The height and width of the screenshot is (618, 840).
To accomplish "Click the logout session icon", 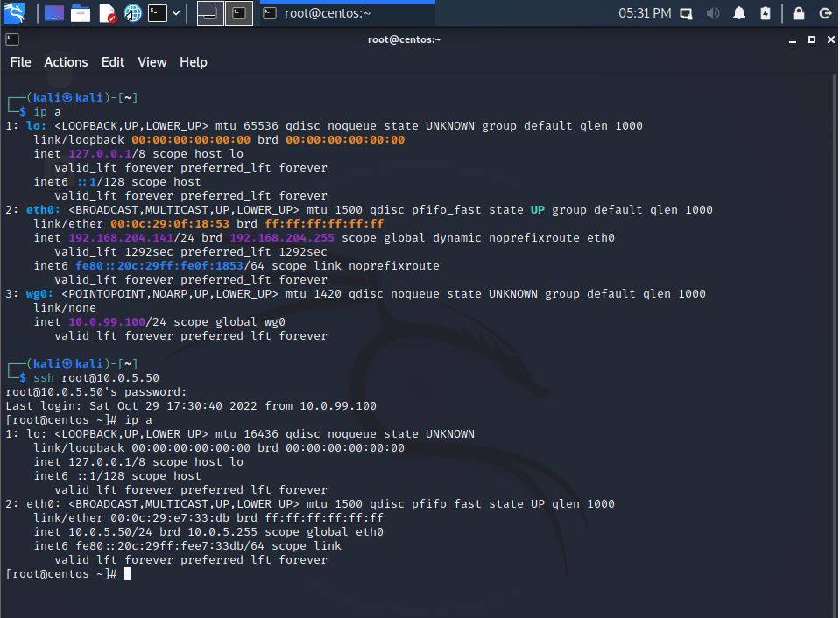I will point(825,13).
